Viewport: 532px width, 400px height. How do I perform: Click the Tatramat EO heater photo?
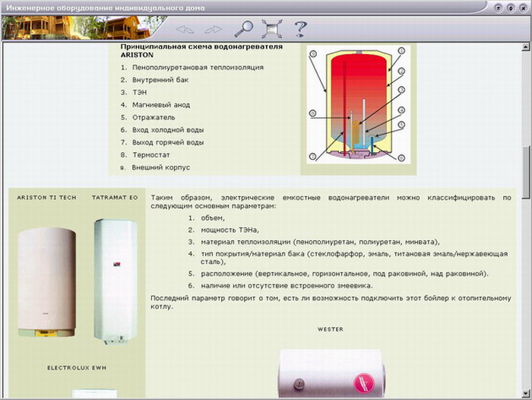(x=116, y=281)
